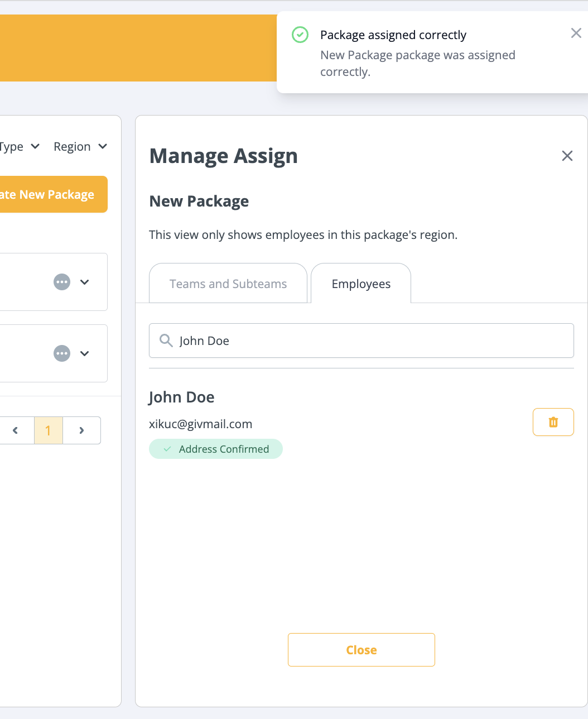Expand the first card with its chevron
588x719 pixels.
coord(85,282)
